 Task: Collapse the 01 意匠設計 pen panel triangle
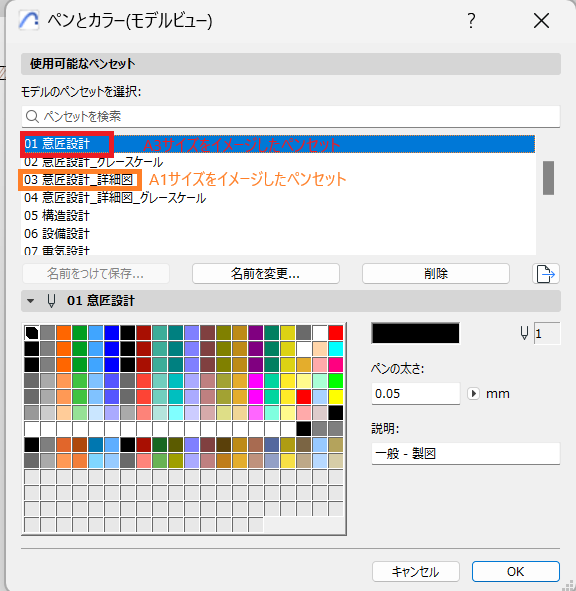point(31,301)
